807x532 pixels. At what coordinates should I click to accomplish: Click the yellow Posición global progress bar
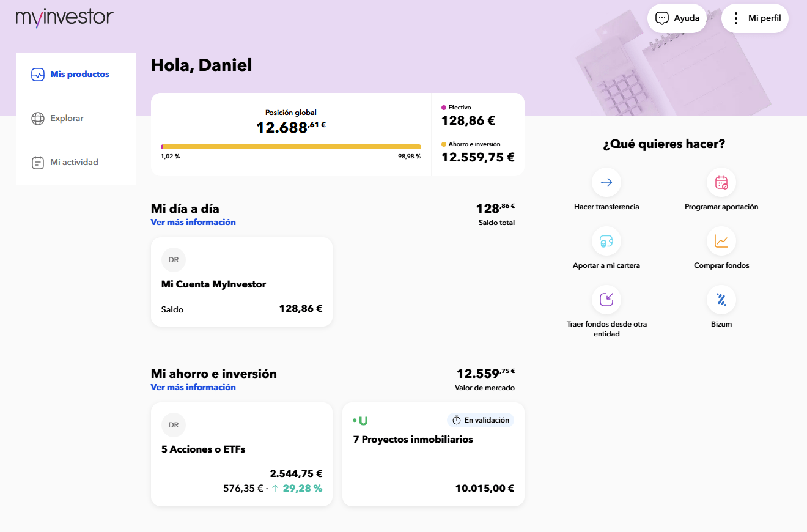[x=292, y=147]
